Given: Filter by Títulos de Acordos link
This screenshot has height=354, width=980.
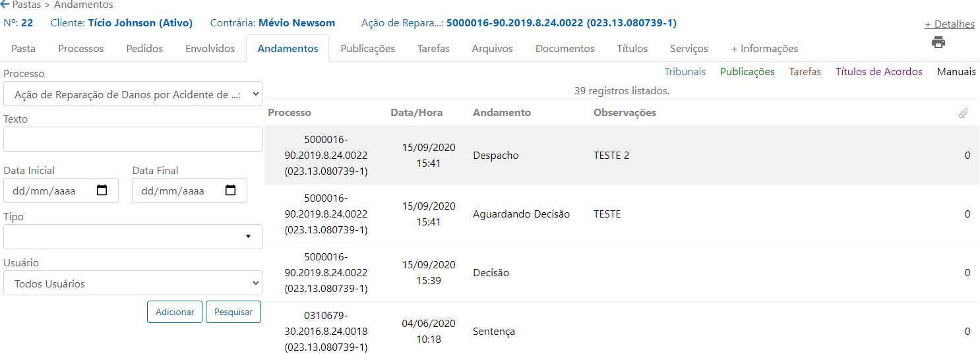Looking at the screenshot, I should click(879, 72).
